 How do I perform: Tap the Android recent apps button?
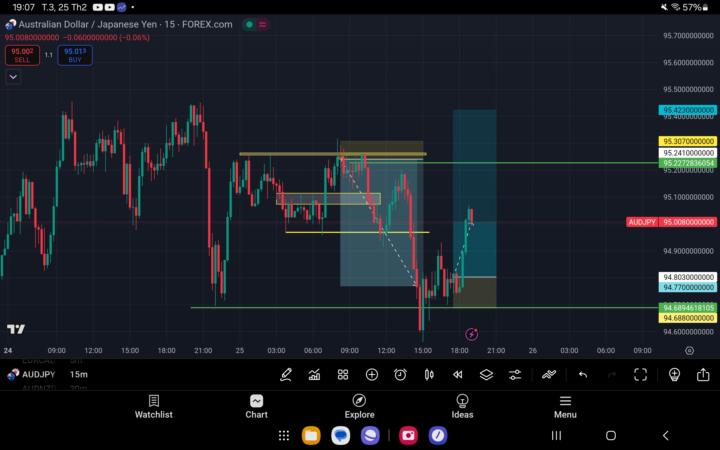click(x=556, y=435)
